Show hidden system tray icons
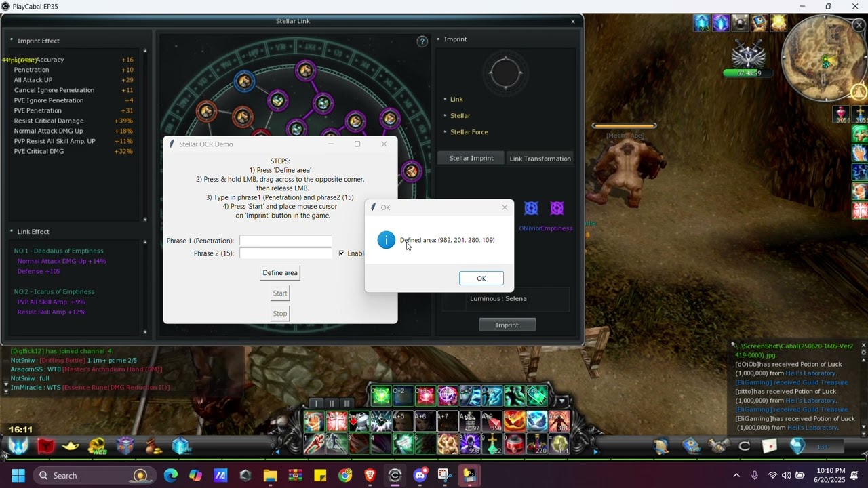 click(736, 476)
